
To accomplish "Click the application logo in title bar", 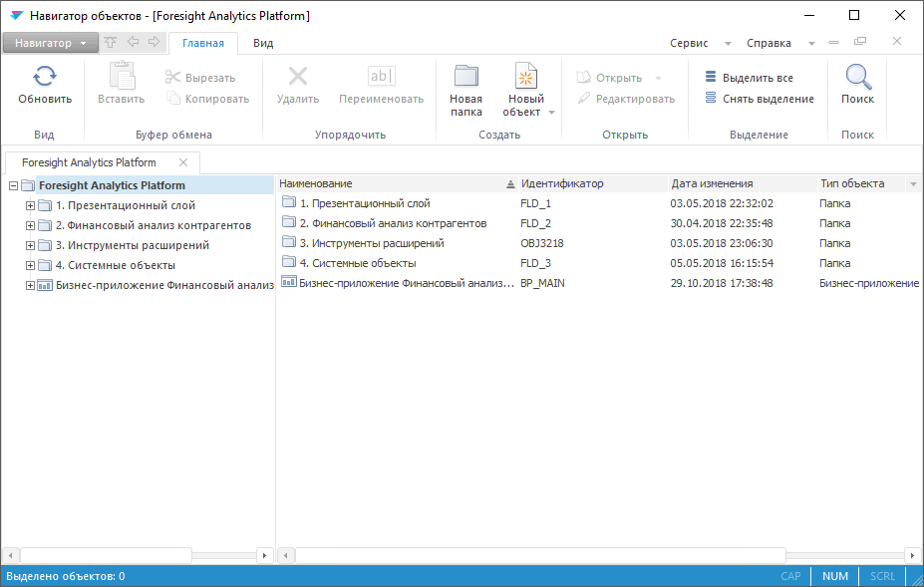I will [17, 15].
